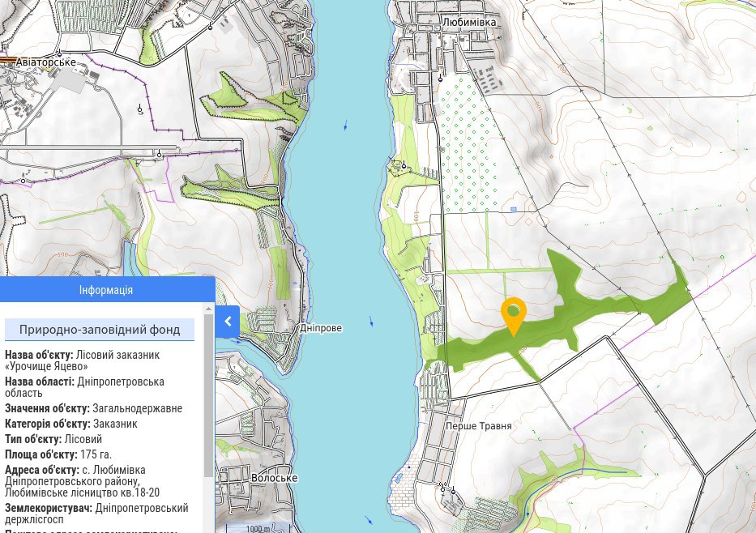Viewport: 756px width, 533px height.
Task: Click the Площа об'єкту 175 га line
Action: click(58, 454)
